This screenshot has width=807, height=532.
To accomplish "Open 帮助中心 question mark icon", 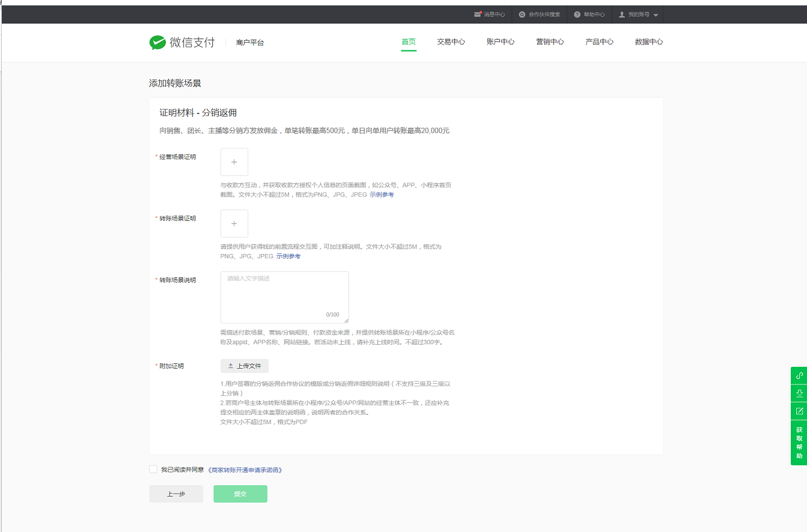I will tap(577, 14).
